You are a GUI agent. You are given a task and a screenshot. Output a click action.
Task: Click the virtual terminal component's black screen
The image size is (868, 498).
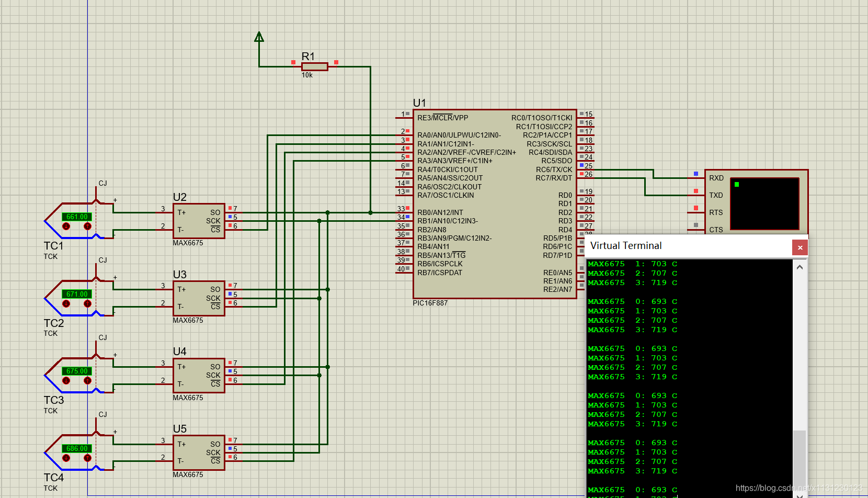point(764,203)
